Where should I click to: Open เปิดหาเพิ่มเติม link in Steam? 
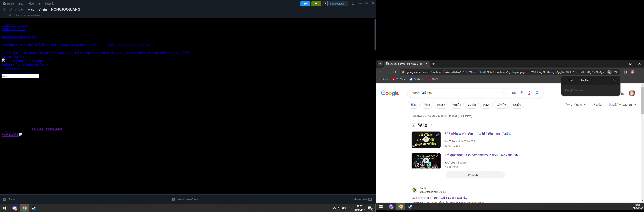(x=47, y=129)
